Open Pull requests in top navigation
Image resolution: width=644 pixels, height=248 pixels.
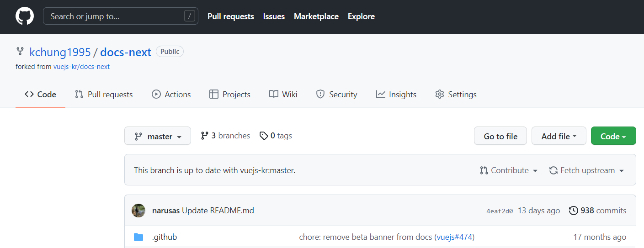(231, 16)
